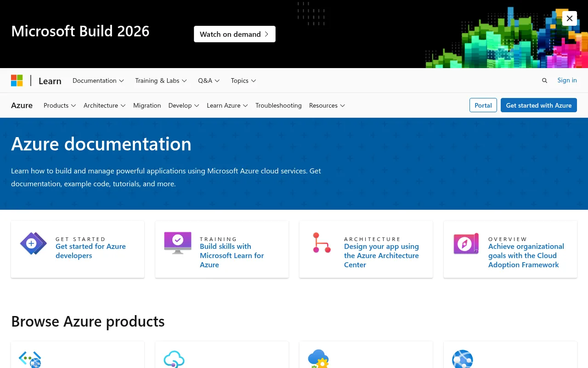Open Build skills with Microsoft Learn link

[x=232, y=256]
